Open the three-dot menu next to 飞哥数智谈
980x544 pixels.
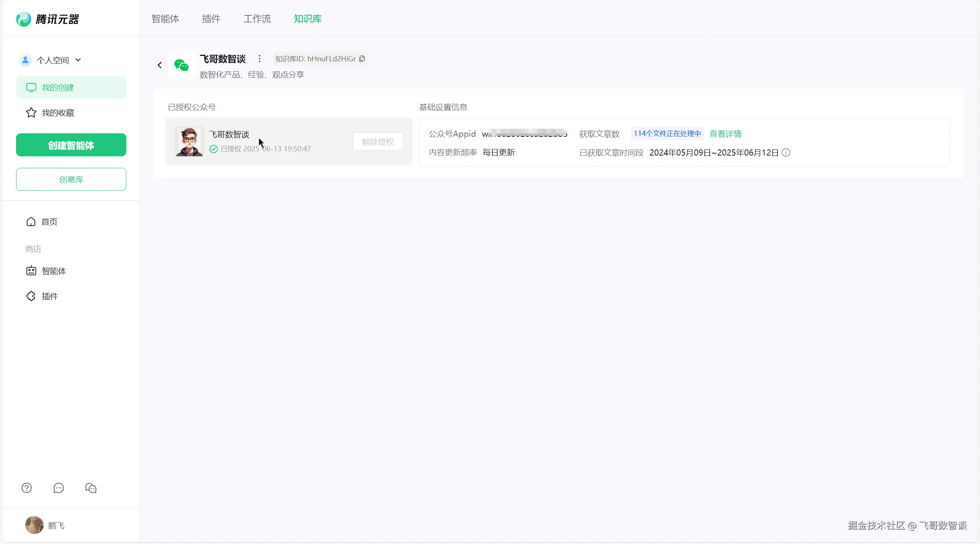[260, 59]
